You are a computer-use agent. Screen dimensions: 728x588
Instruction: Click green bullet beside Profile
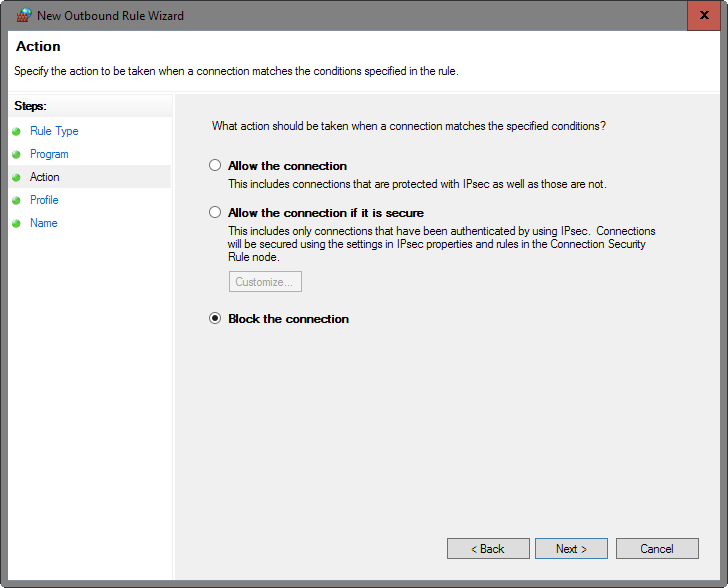pyautogui.click(x=16, y=200)
